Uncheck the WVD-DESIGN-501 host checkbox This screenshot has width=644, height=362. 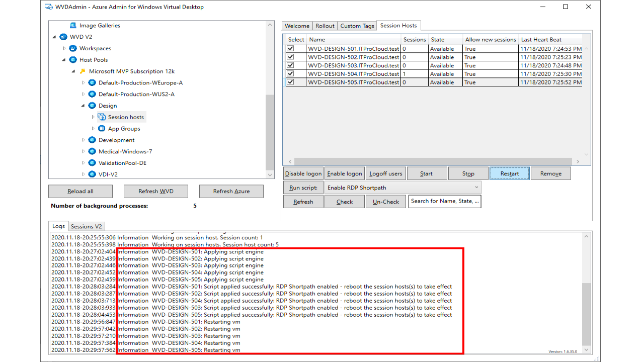[x=290, y=49]
